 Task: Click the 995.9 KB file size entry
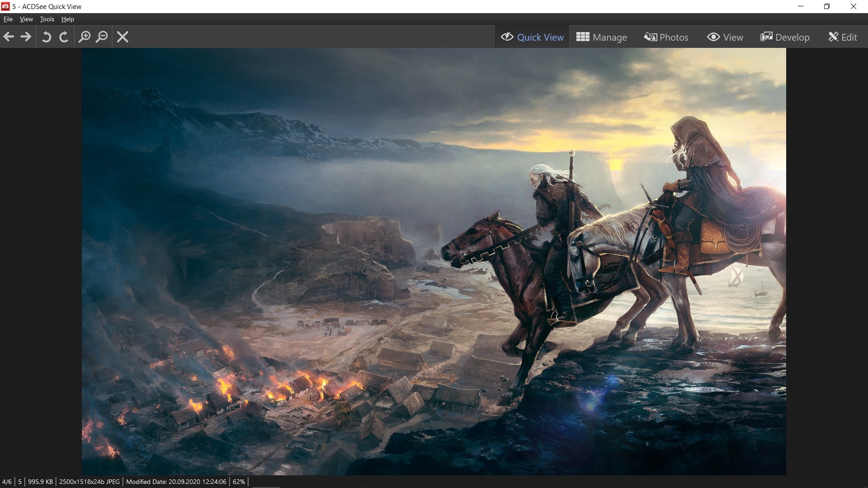[40, 482]
